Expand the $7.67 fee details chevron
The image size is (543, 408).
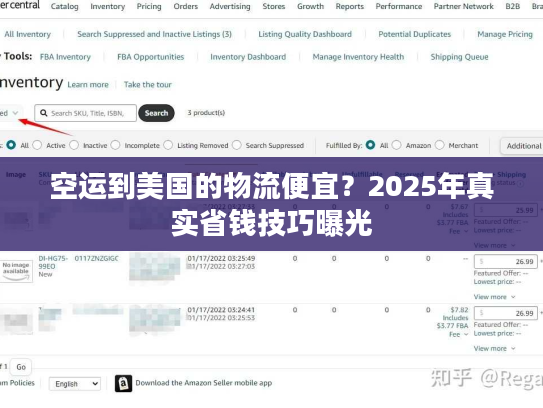tap(466, 231)
